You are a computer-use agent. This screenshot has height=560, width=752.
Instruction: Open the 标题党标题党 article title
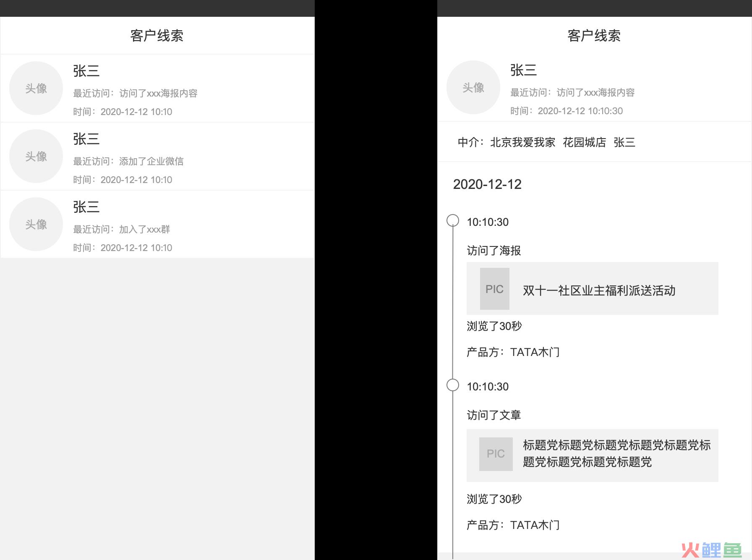(x=617, y=453)
